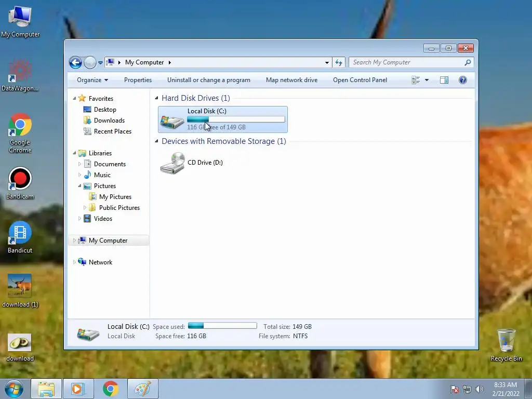Click Map network drive
Screen dimensions: 532x399
click(292, 80)
